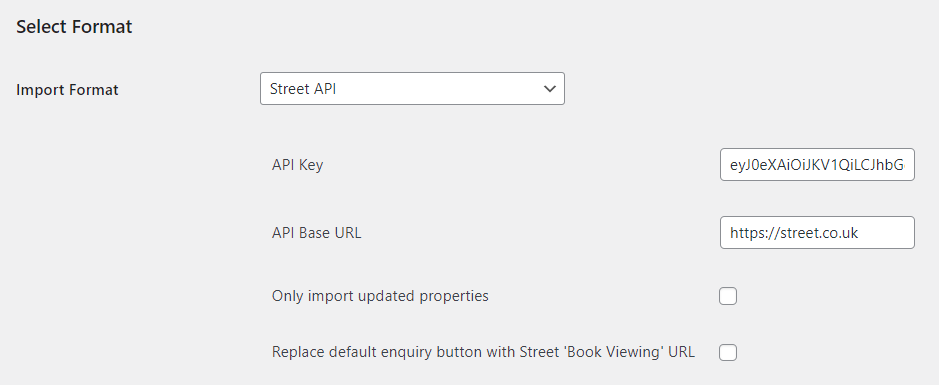Enable 'Only import updated properties' checkbox
939x385 pixels.
point(728,296)
